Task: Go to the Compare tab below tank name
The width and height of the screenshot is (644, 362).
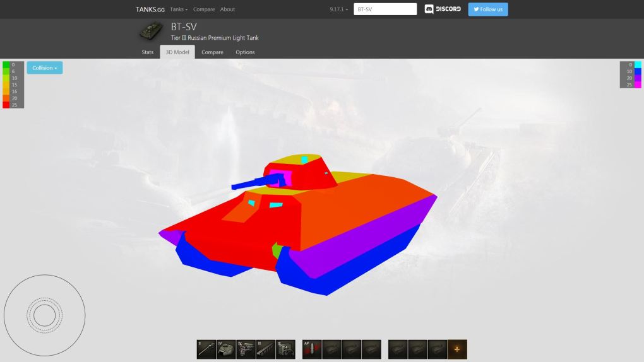Action: point(212,52)
